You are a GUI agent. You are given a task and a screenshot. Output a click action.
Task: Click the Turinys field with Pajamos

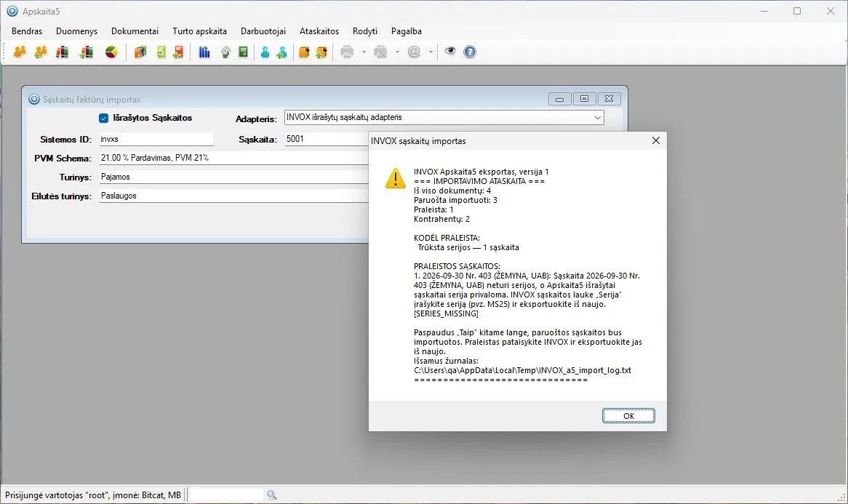click(233, 177)
